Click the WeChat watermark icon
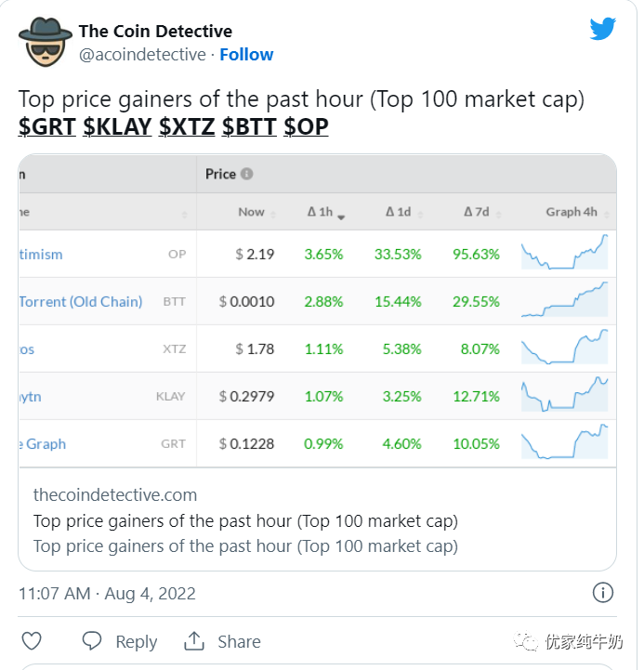 pyautogui.click(x=528, y=641)
